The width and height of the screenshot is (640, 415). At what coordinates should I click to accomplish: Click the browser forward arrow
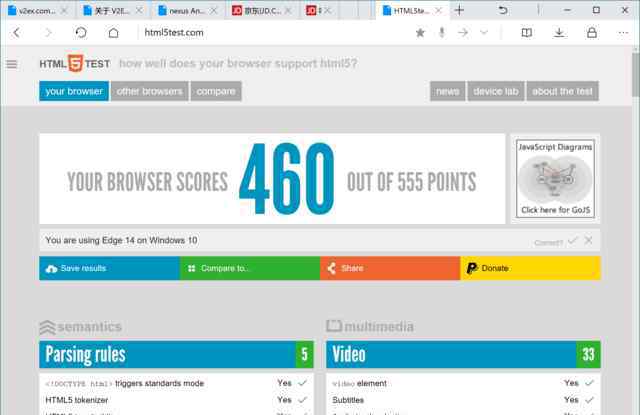pyautogui.click(x=49, y=33)
